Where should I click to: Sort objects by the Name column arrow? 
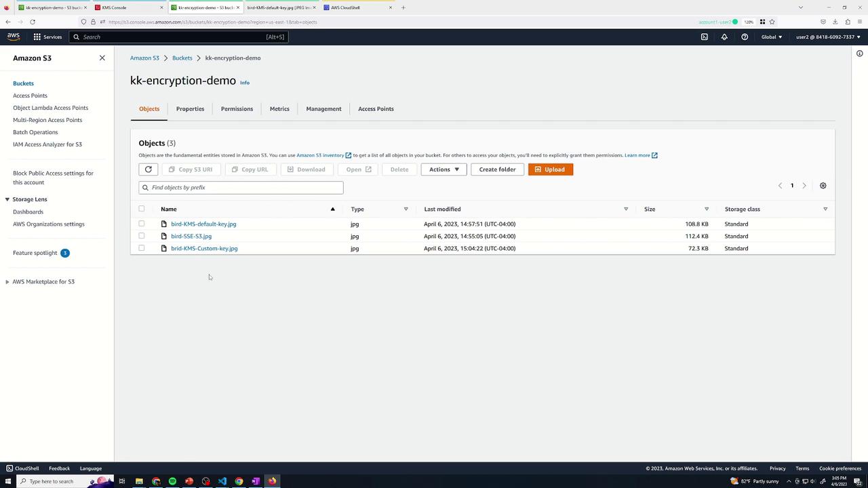[332, 209]
